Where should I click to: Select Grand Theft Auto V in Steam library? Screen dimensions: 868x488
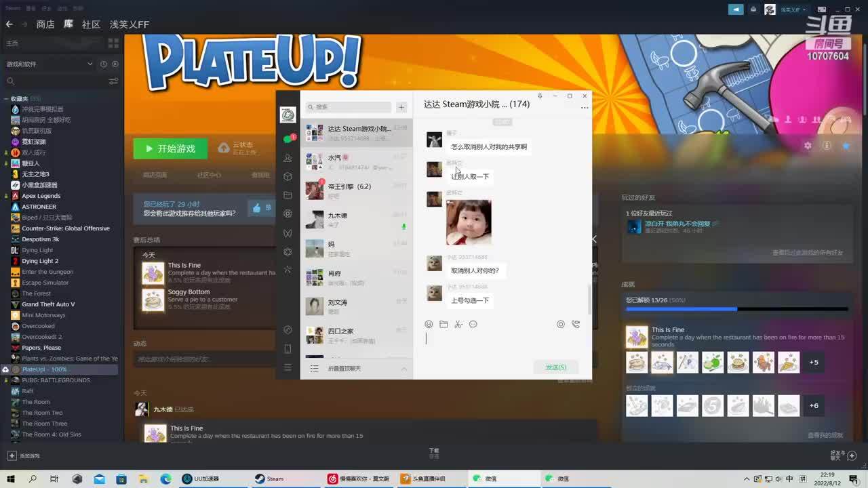[48, 304]
